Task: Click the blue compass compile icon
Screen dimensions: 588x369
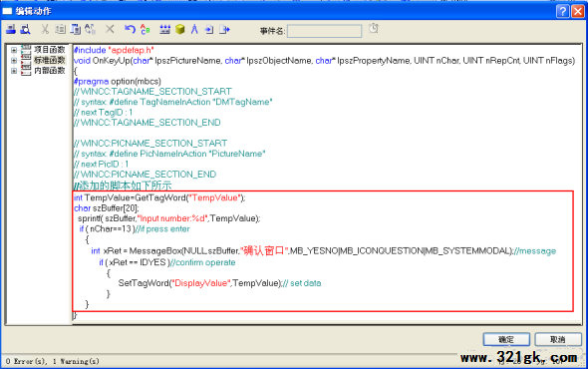Action: pos(194,29)
